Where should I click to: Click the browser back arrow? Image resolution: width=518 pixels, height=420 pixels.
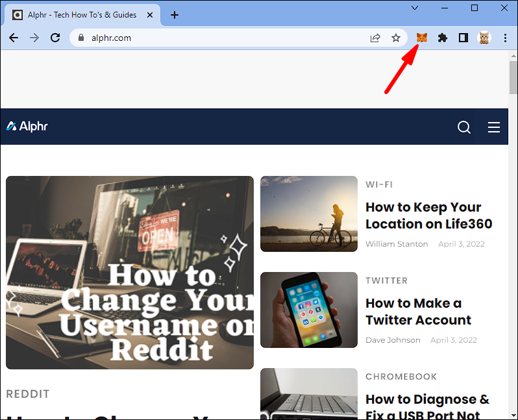click(x=14, y=38)
